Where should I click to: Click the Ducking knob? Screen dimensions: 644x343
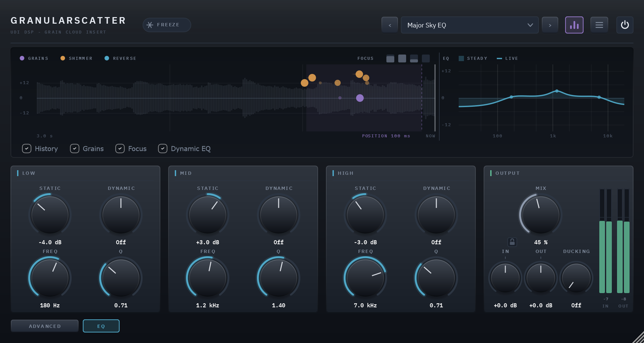point(576,278)
